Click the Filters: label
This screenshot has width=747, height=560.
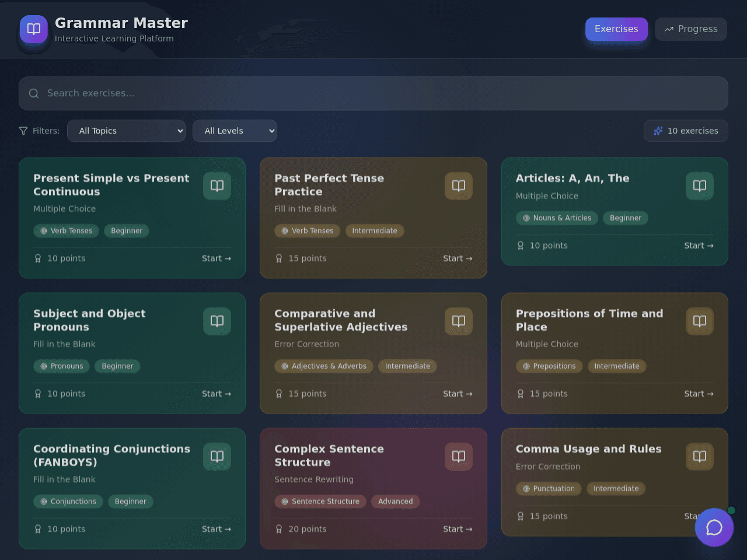click(46, 131)
